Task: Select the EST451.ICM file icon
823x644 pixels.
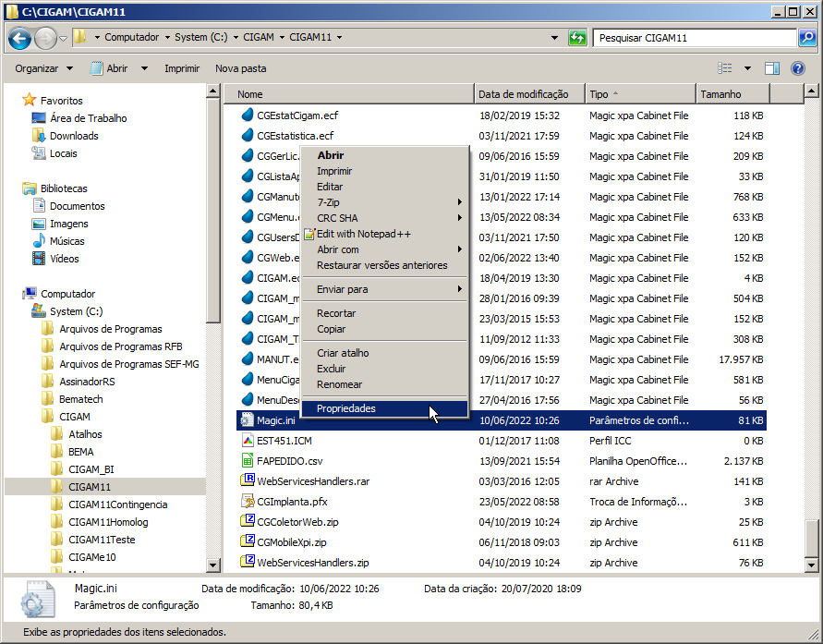Action: 248,441
